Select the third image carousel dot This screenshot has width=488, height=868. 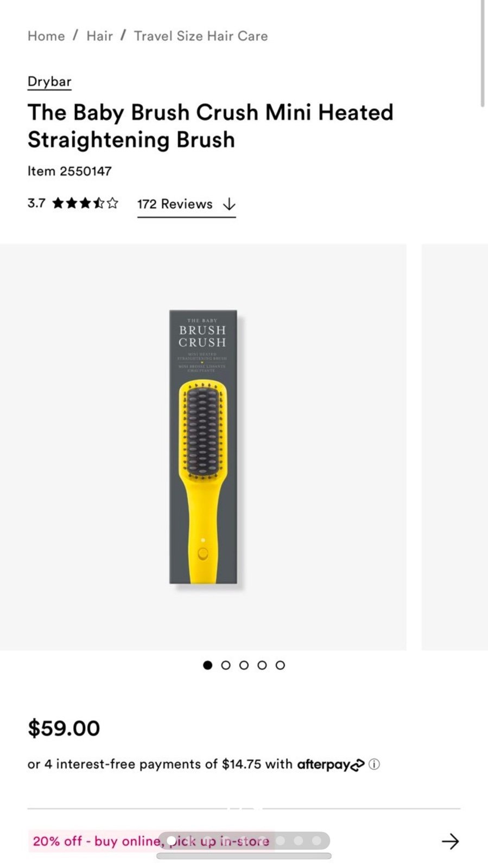click(x=244, y=665)
